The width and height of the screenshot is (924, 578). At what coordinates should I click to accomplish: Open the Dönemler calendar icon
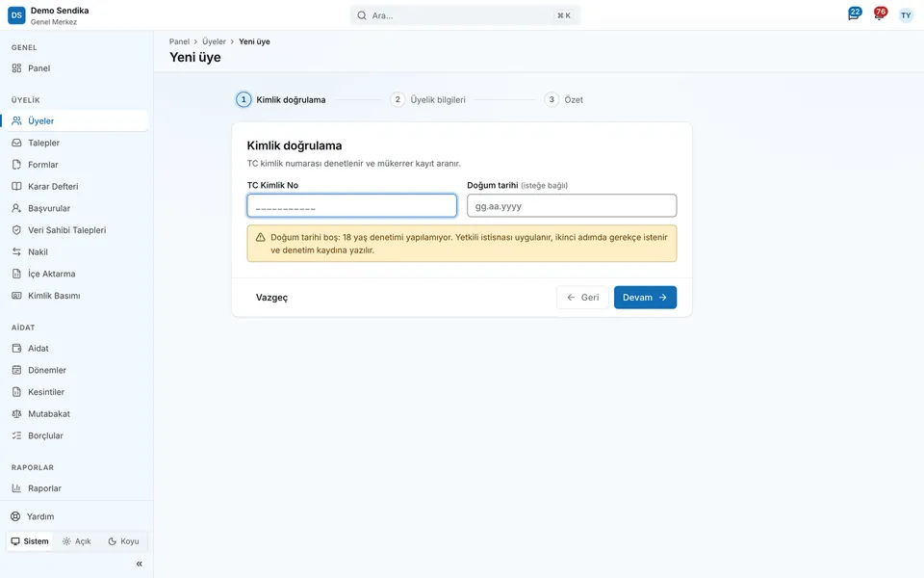click(16, 370)
